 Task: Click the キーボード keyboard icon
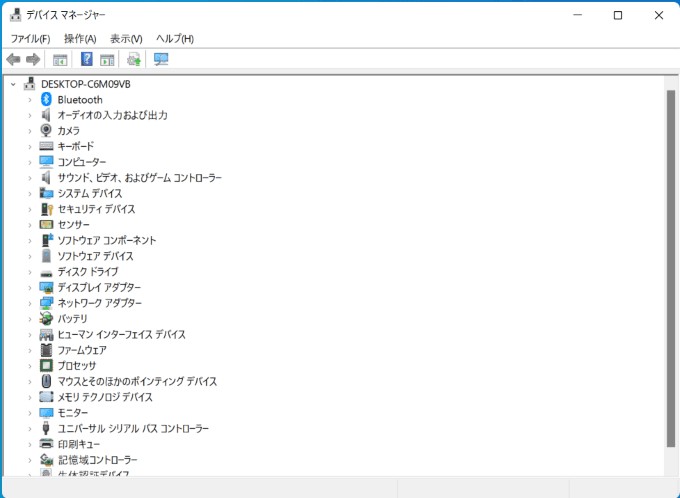(x=47, y=147)
